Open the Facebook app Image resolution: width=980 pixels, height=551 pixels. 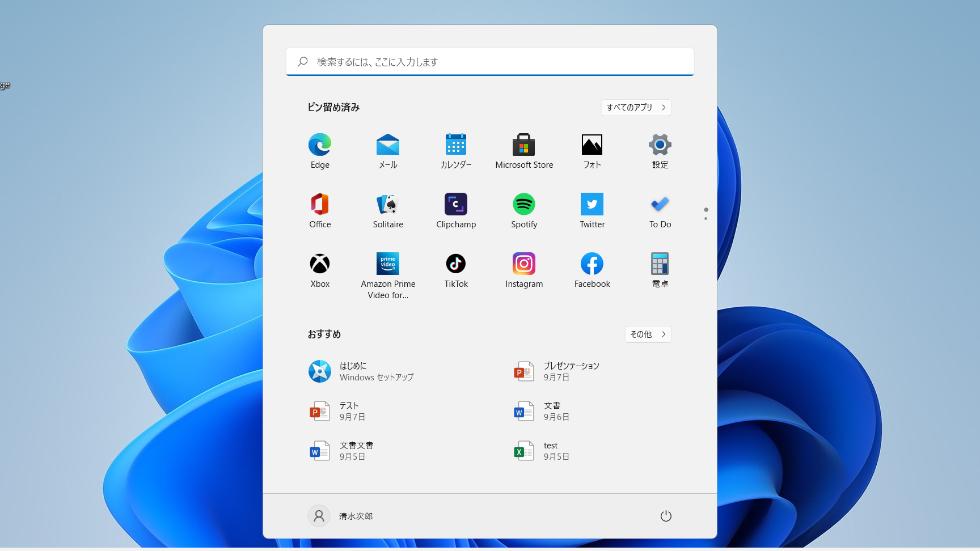pos(592,270)
